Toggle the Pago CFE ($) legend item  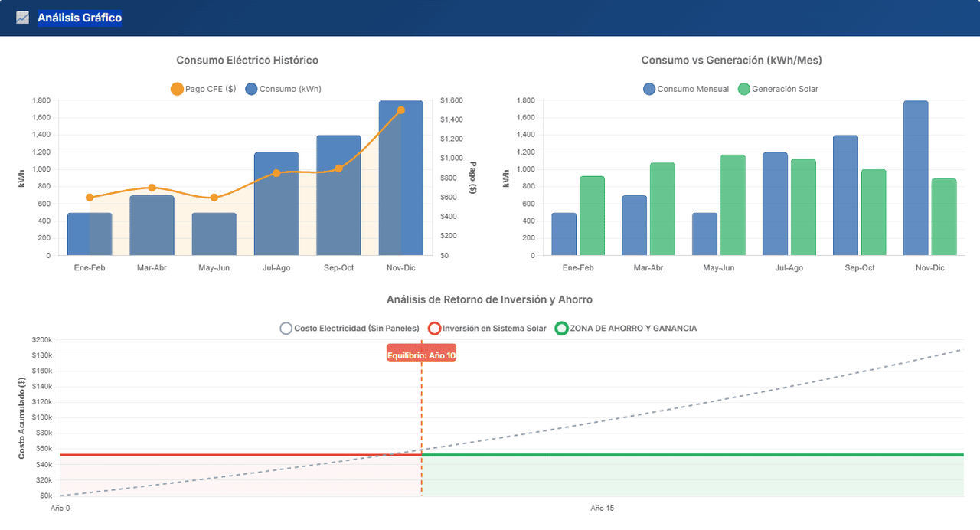(x=203, y=89)
